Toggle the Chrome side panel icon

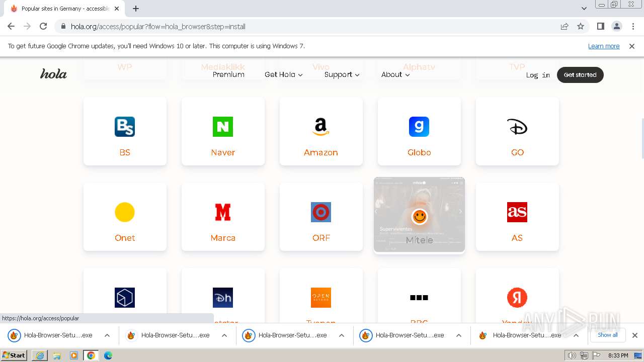[601, 26]
